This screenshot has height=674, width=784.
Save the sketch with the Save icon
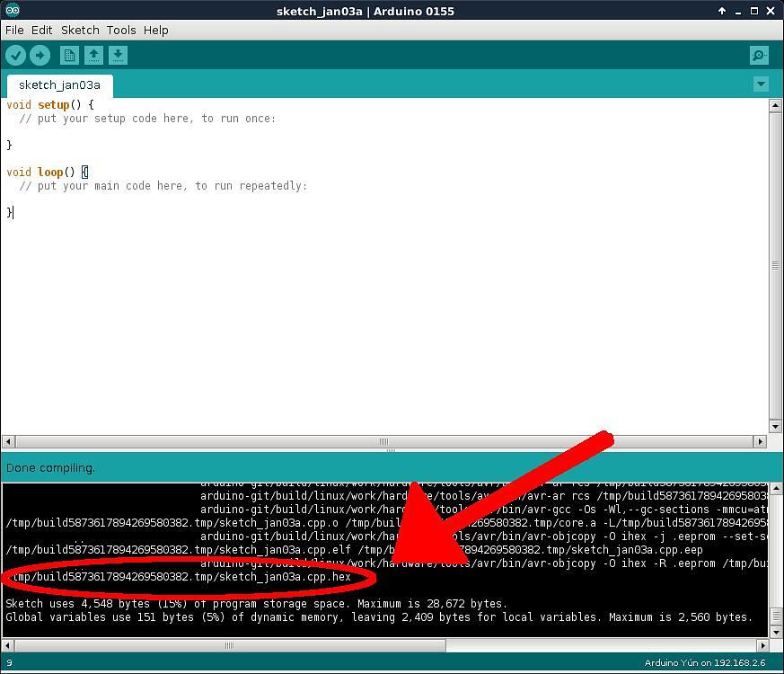pyautogui.click(x=118, y=55)
